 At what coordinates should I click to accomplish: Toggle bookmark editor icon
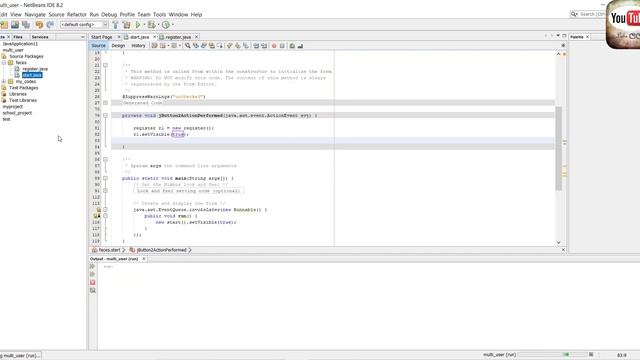[246, 46]
